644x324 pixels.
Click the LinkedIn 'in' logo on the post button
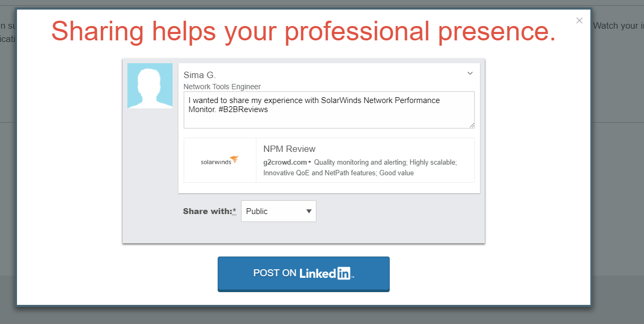click(x=345, y=273)
